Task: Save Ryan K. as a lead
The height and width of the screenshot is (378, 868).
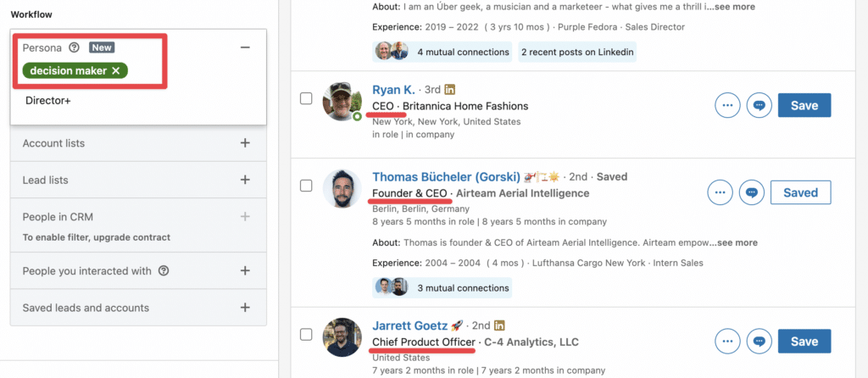Action: (804, 105)
